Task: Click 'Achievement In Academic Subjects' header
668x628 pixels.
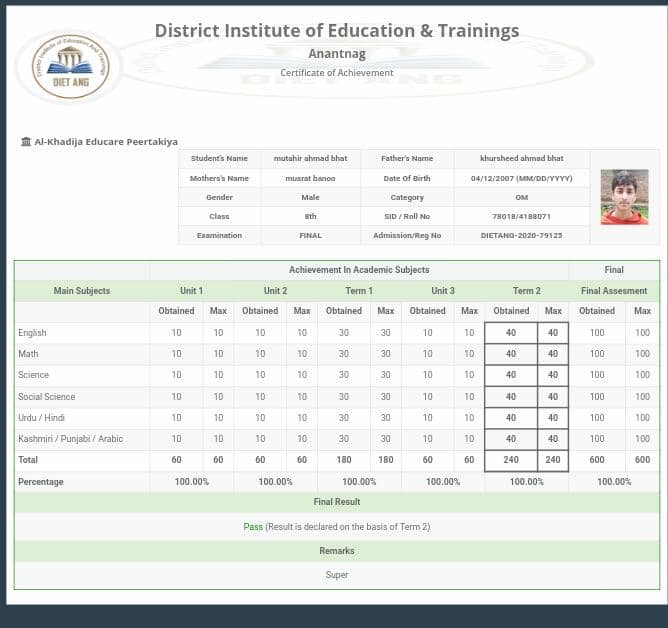Action: 359,270
